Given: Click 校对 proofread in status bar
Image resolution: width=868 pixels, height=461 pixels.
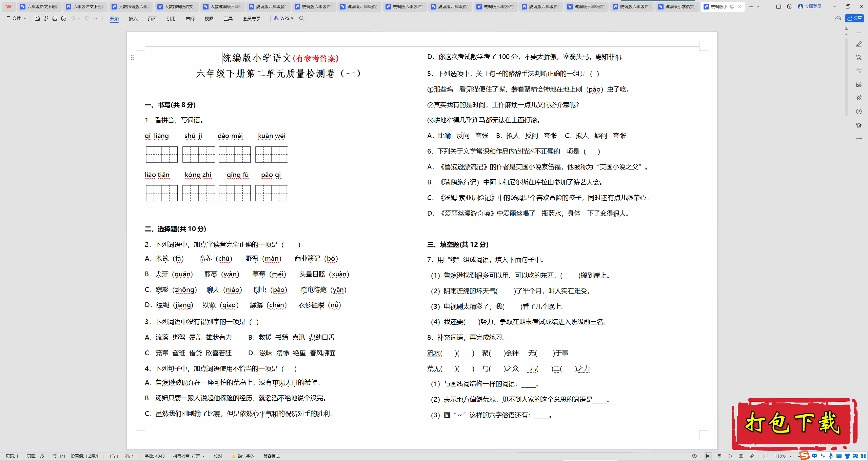Looking at the screenshot, I should click(218, 456).
